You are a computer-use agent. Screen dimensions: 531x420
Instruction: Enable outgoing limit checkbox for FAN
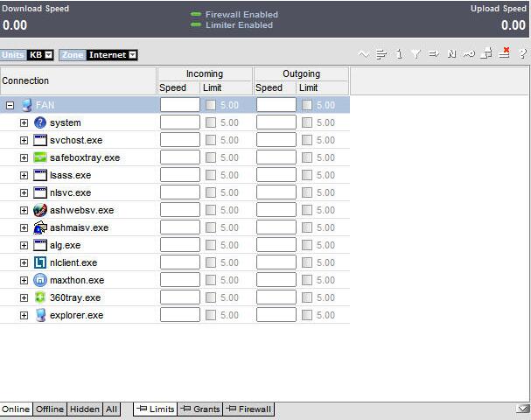pos(307,105)
